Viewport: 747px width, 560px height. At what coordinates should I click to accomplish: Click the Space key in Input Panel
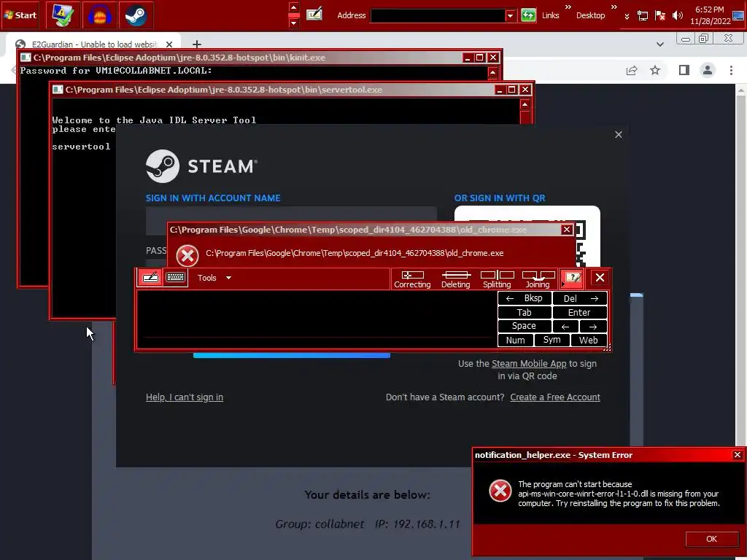point(525,326)
